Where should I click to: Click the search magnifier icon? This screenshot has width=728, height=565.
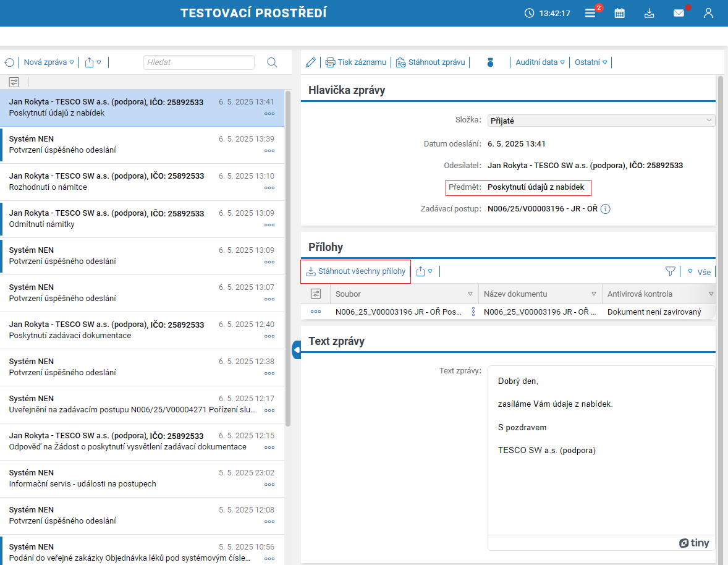[272, 62]
